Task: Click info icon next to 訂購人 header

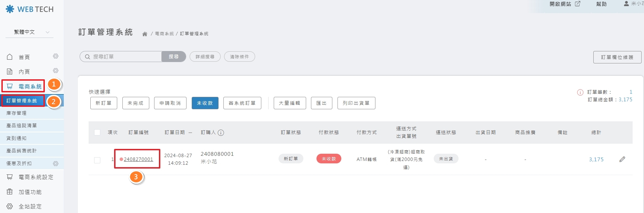Action: pyautogui.click(x=221, y=133)
